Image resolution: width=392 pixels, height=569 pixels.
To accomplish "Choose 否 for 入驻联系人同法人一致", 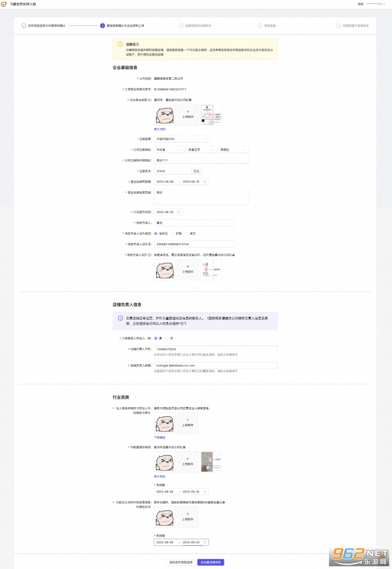I will click(167, 338).
